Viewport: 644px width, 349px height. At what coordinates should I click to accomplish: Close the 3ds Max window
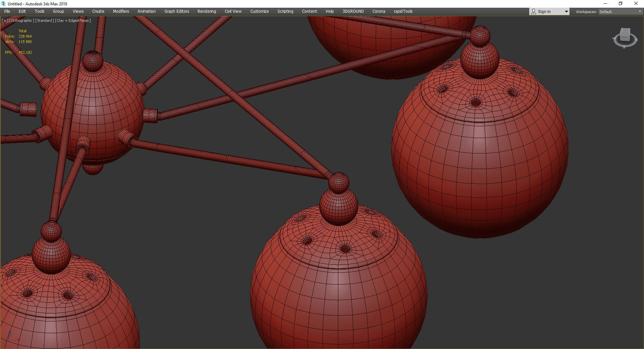[636, 4]
